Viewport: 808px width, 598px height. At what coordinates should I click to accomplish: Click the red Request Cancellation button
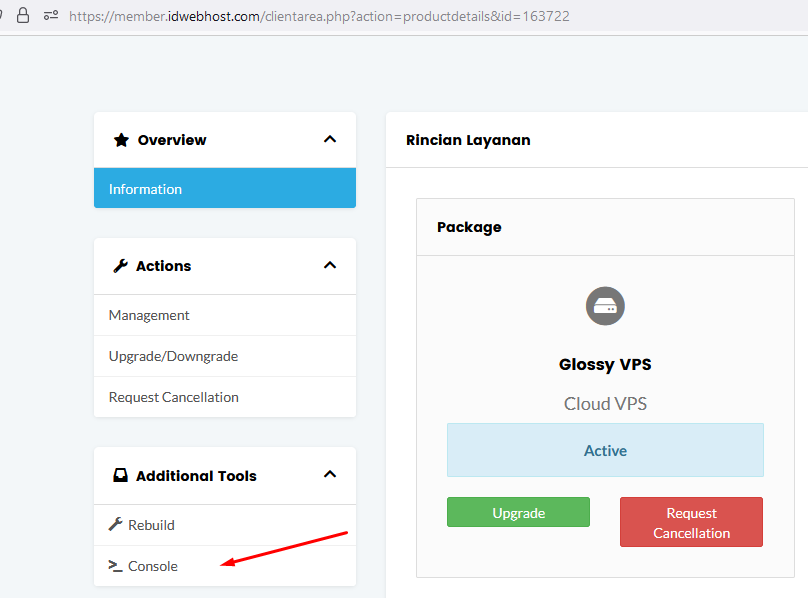tap(691, 522)
